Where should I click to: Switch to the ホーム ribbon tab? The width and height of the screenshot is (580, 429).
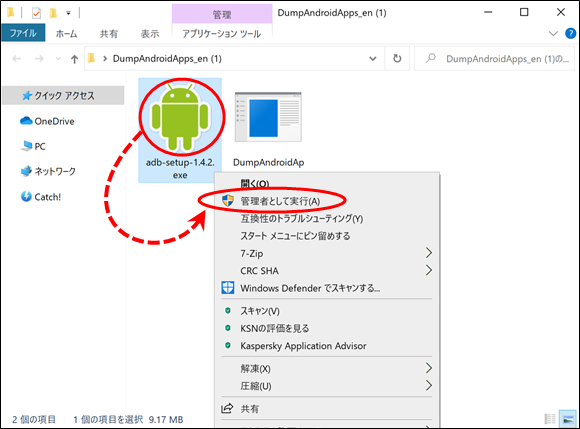(x=67, y=34)
